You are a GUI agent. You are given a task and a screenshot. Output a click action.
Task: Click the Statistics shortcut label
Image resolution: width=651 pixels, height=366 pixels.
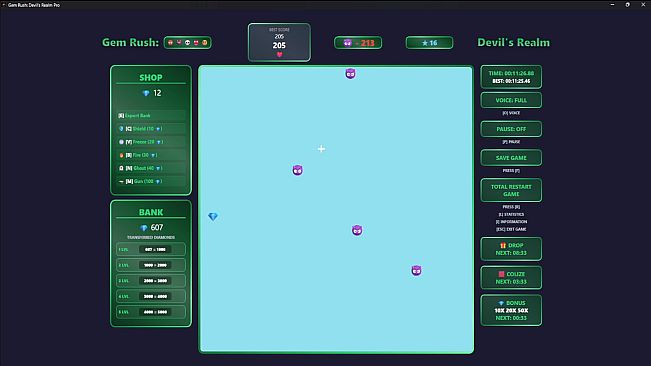[511, 215]
